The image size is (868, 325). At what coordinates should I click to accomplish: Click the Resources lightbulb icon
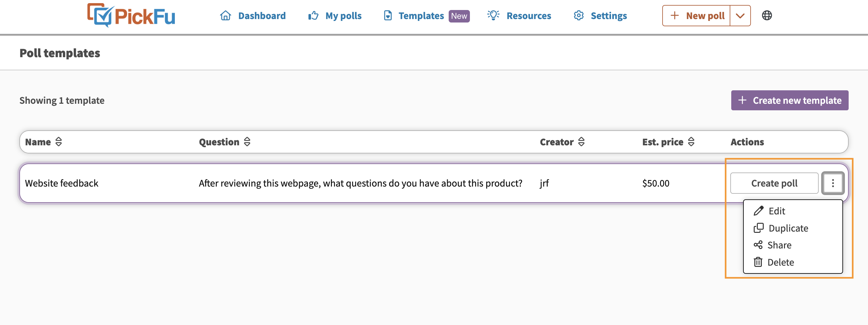[493, 15]
